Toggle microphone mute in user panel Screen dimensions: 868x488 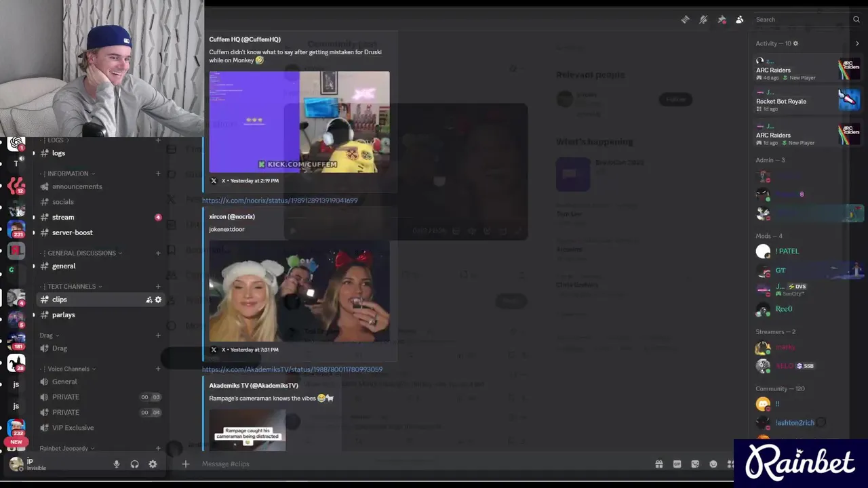click(x=117, y=464)
